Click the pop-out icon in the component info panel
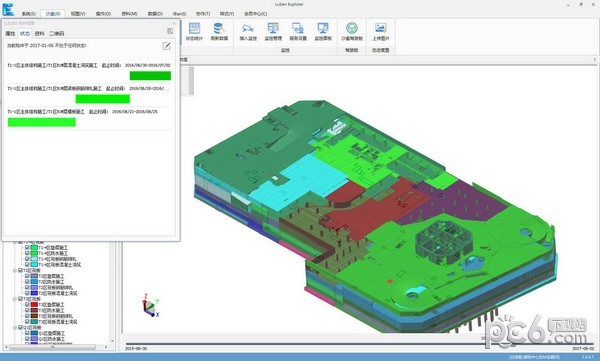Viewport: 600px width, 361px height. tap(170, 31)
